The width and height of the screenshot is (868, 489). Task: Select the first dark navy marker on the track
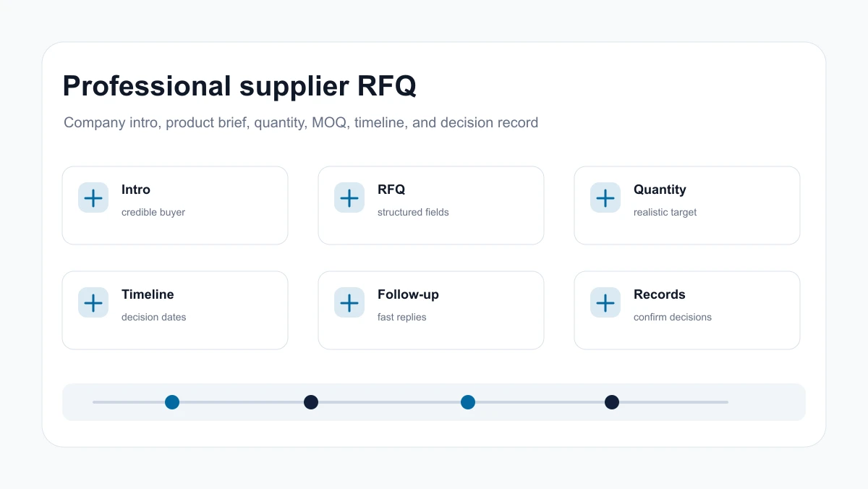(311, 402)
